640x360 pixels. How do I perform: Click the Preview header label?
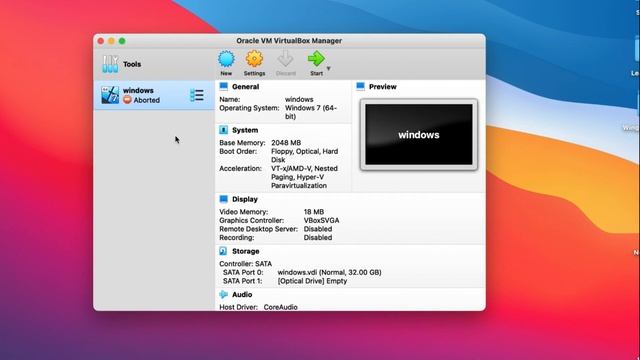[x=382, y=87]
